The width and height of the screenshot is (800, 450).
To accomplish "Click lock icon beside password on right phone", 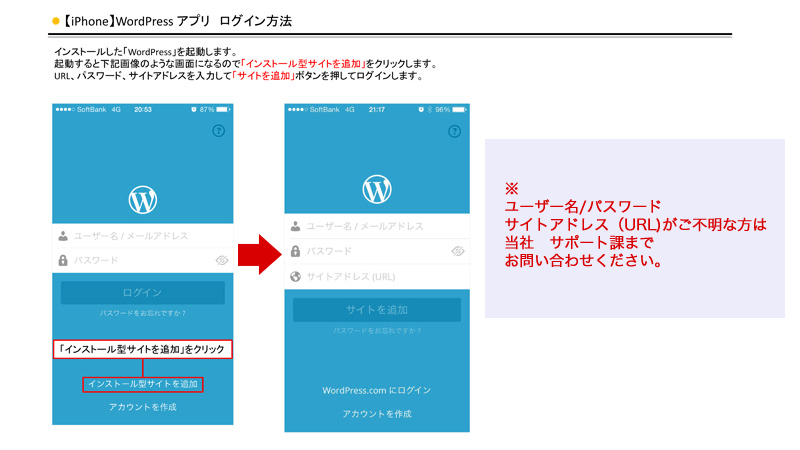I will (x=295, y=251).
